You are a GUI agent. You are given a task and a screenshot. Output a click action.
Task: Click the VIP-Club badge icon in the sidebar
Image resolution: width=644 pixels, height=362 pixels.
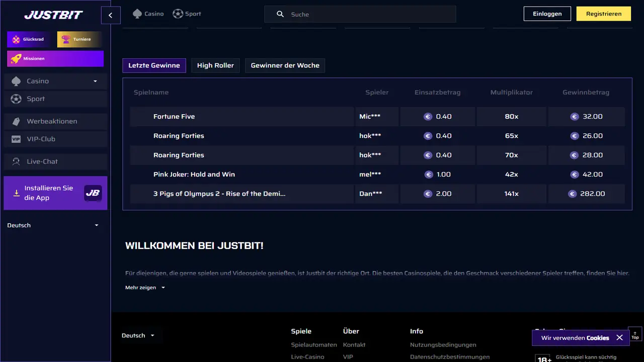coord(16,139)
